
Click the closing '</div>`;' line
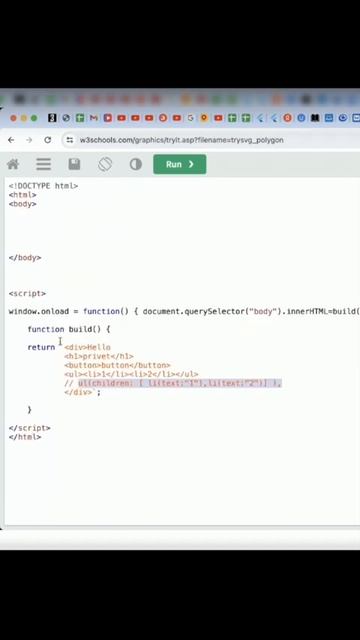click(82, 392)
